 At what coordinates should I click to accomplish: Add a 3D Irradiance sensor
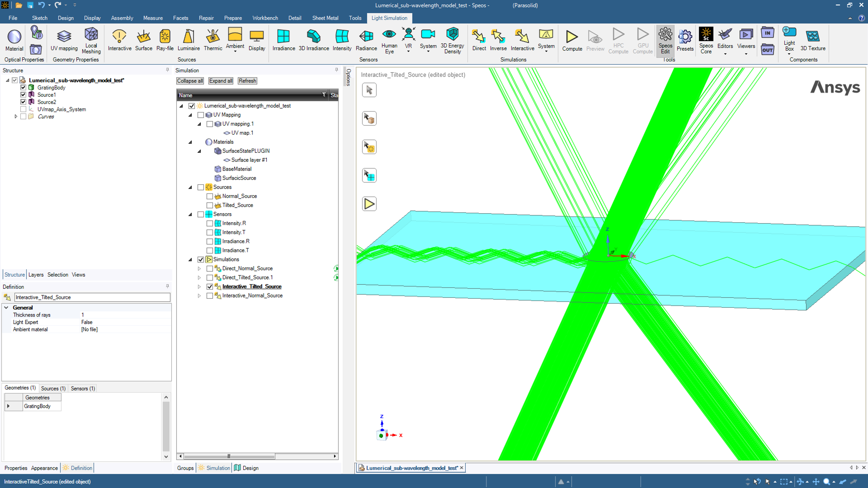coord(314,40)
